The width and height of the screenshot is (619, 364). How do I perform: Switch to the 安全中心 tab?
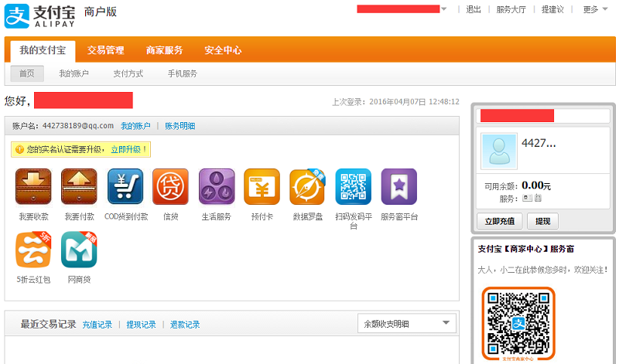223,50
